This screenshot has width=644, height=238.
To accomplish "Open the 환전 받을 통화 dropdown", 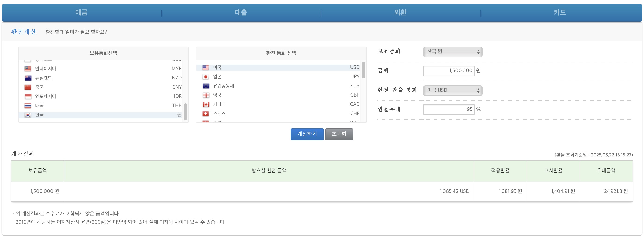I will coord(452,90).
